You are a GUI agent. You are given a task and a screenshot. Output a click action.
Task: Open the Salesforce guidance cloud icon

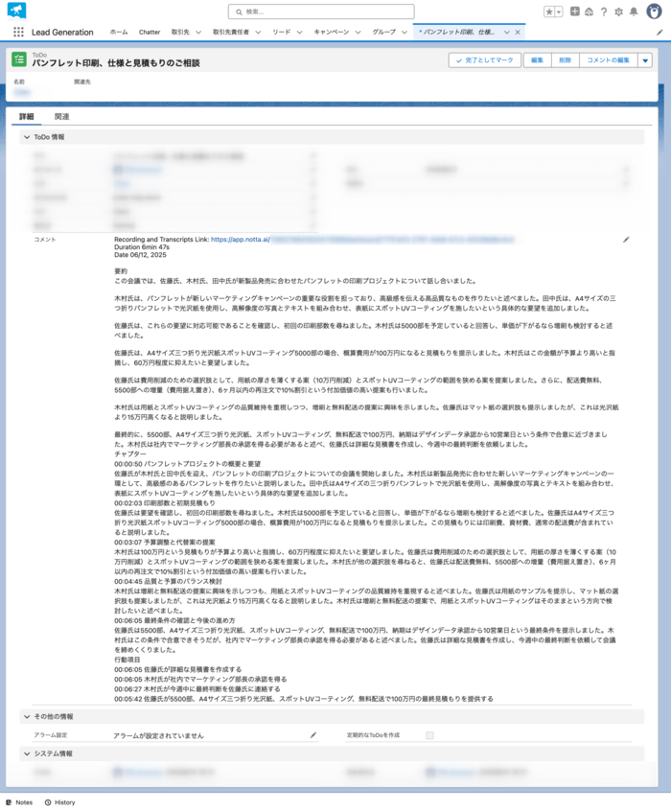click(590, 12)
